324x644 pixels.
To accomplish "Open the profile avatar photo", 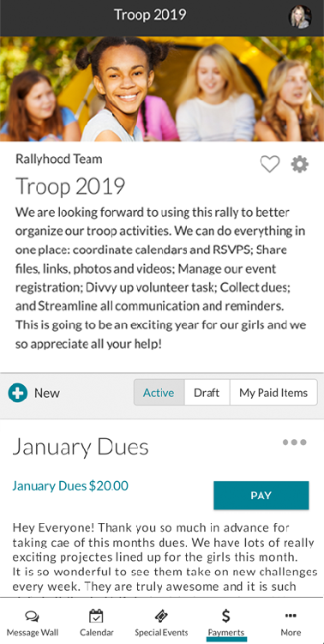I will click(300, 17).
